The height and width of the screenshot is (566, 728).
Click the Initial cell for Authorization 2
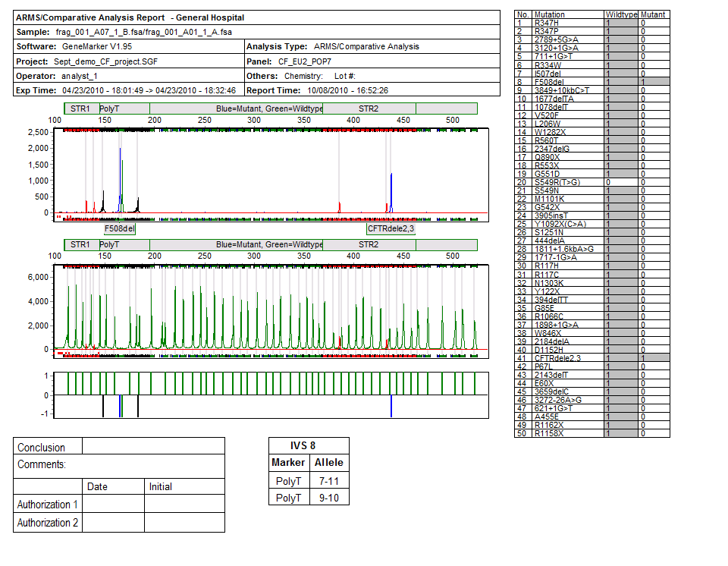coord(184,523)
